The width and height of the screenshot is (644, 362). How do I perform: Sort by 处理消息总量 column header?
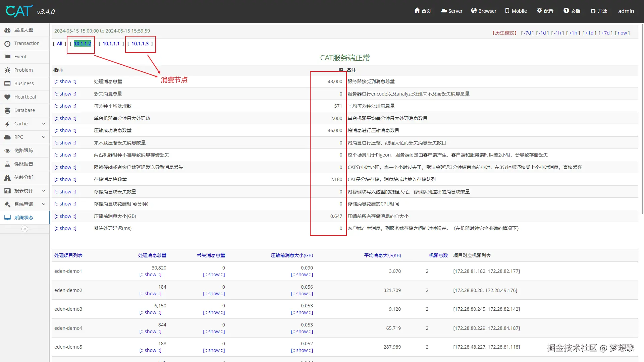pyautogui.click(x=152, y=255)
